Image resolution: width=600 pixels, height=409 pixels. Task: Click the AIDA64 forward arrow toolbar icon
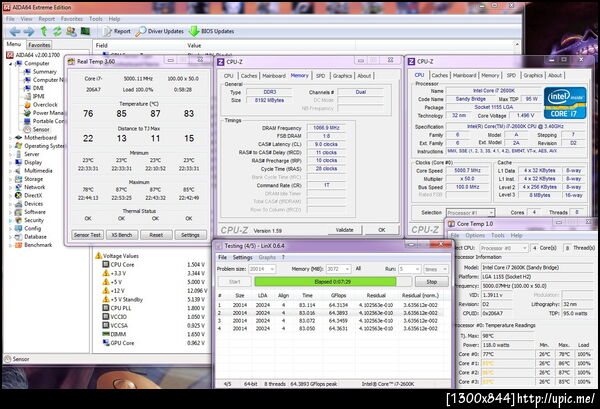point(29,31)
